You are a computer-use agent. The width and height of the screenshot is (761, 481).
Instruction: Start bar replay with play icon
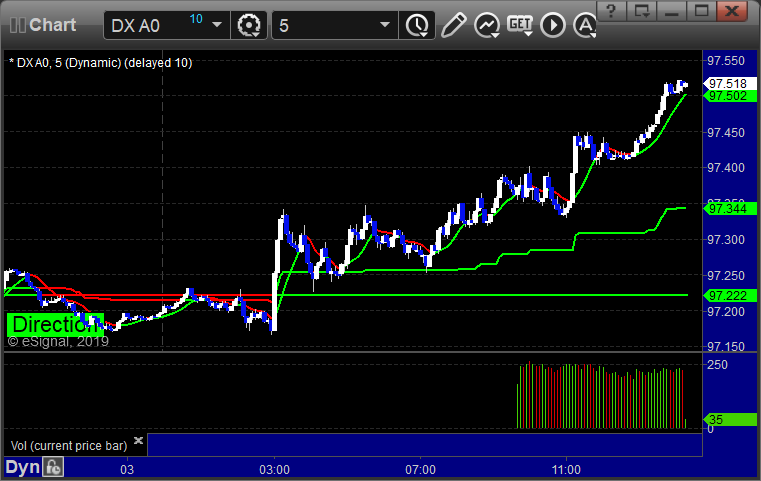553,25
